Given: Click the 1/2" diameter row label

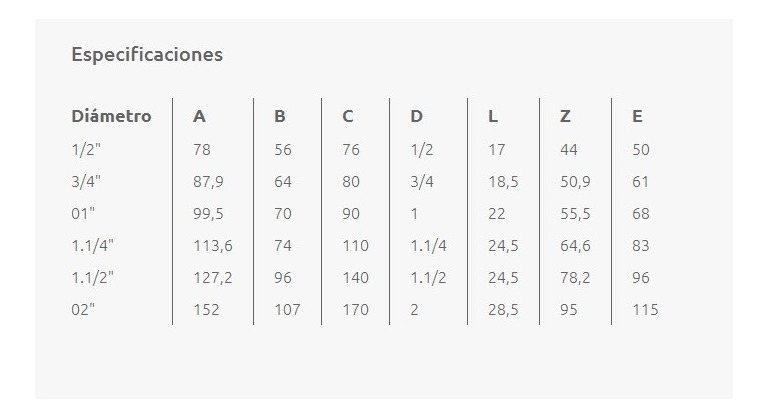Looking at the screenshot, I should pyautogui.click(x=86, y=149).
